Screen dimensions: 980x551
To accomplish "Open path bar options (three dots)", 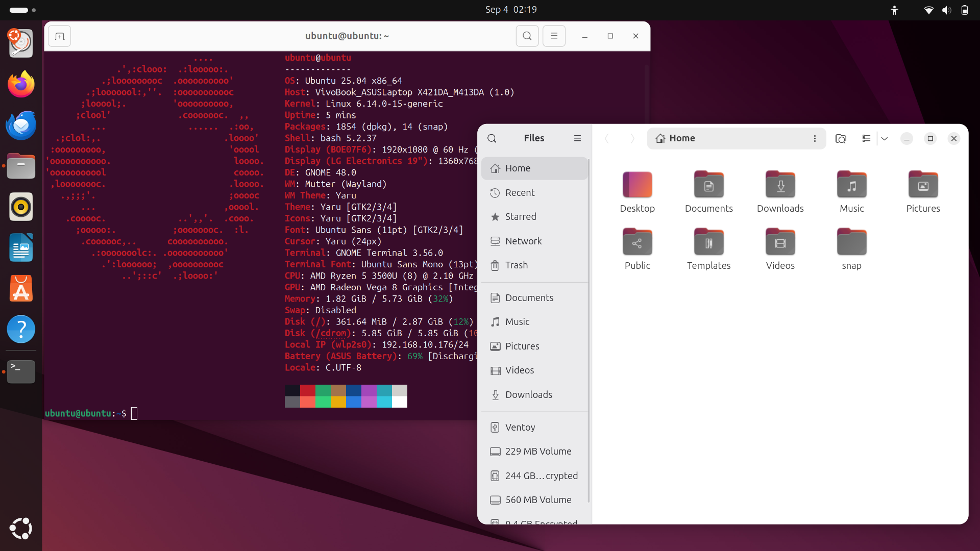I will click(x=815, y=138).
